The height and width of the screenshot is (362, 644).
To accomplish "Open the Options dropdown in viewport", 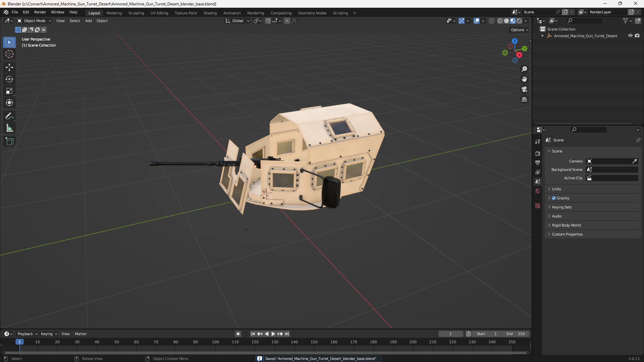I will [x=520, y=30].
